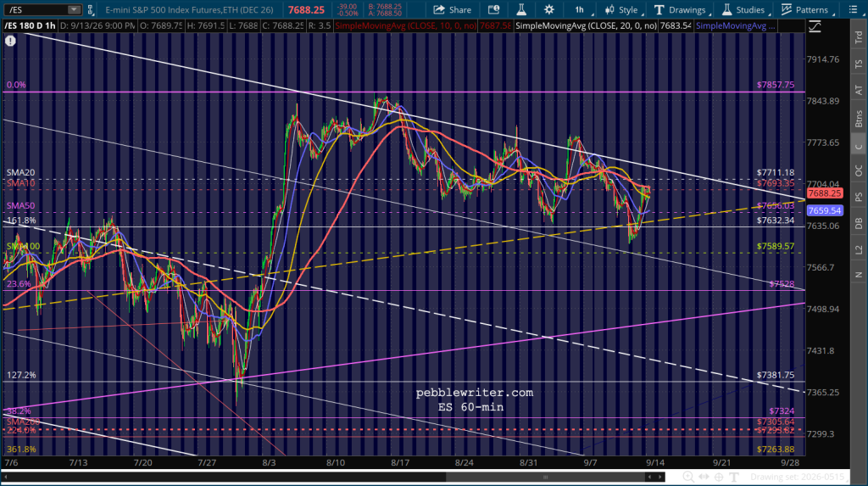Expand the /ES symbol dropdown
868x486 pixels.
point(73,10)
